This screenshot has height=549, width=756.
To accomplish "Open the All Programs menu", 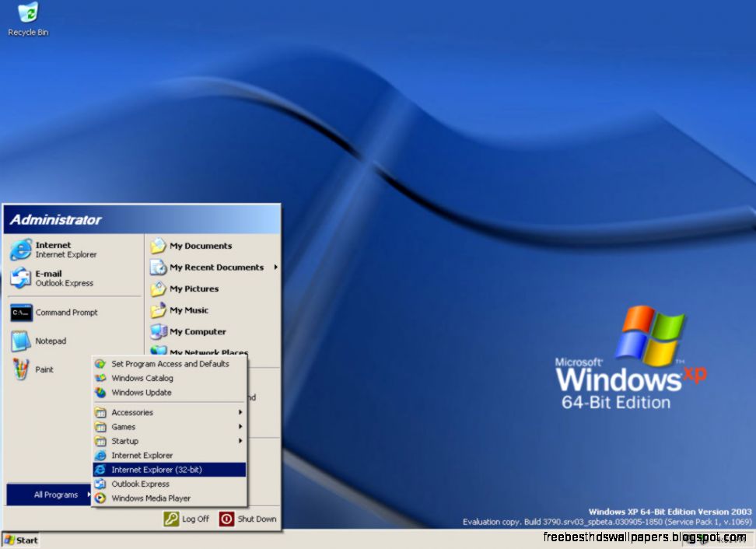I will click(x=49, y=495).
